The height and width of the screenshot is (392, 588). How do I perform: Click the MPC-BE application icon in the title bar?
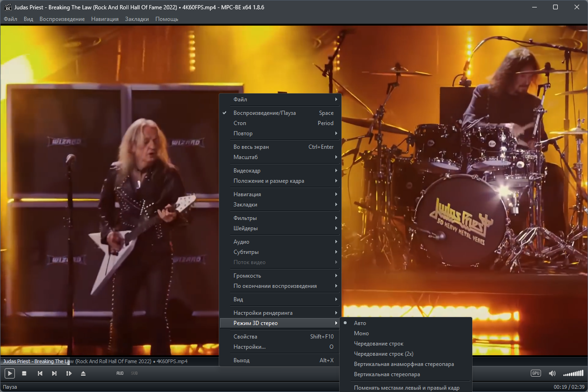[x=7, y=7]
